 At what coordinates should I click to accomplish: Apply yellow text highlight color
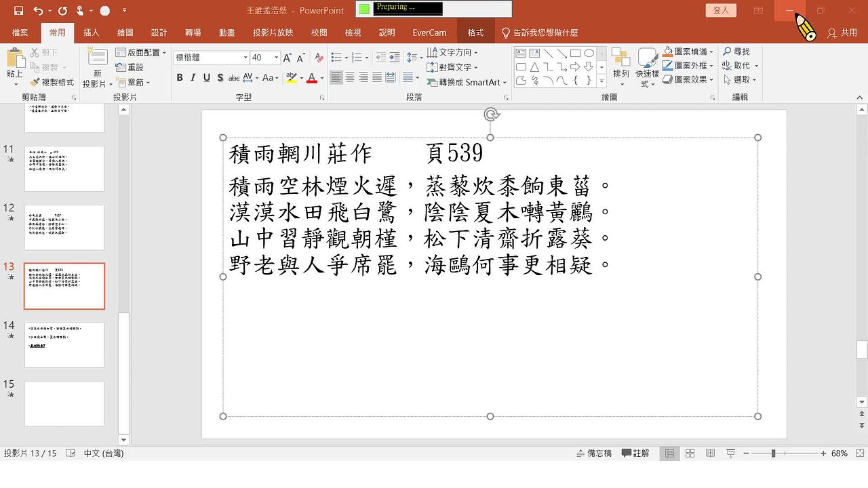click(x=291, y=78)
